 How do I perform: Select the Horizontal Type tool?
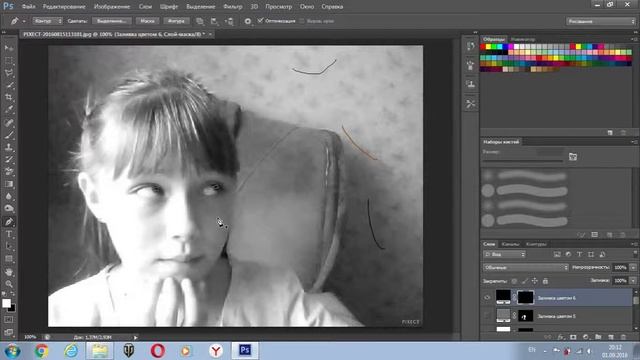(x=9, y=234)
